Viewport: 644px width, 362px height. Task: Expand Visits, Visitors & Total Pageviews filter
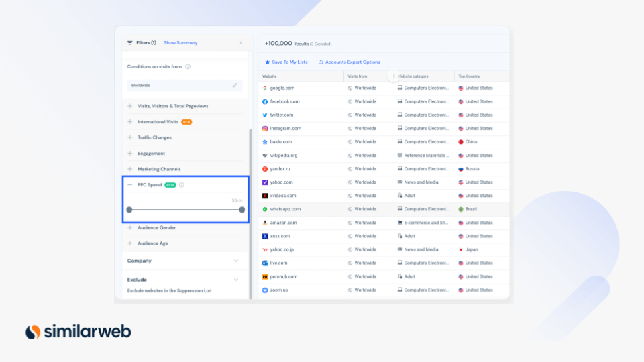(x=130, y=106)
